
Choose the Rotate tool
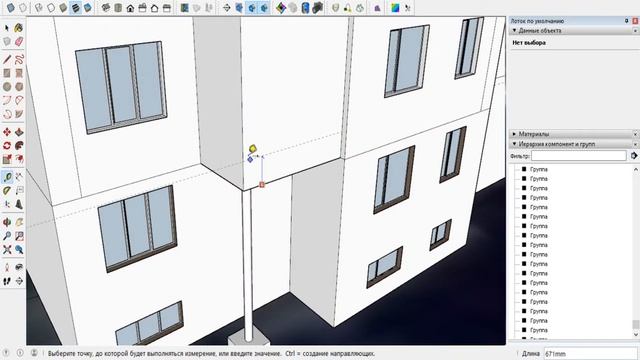coord(7,145)
